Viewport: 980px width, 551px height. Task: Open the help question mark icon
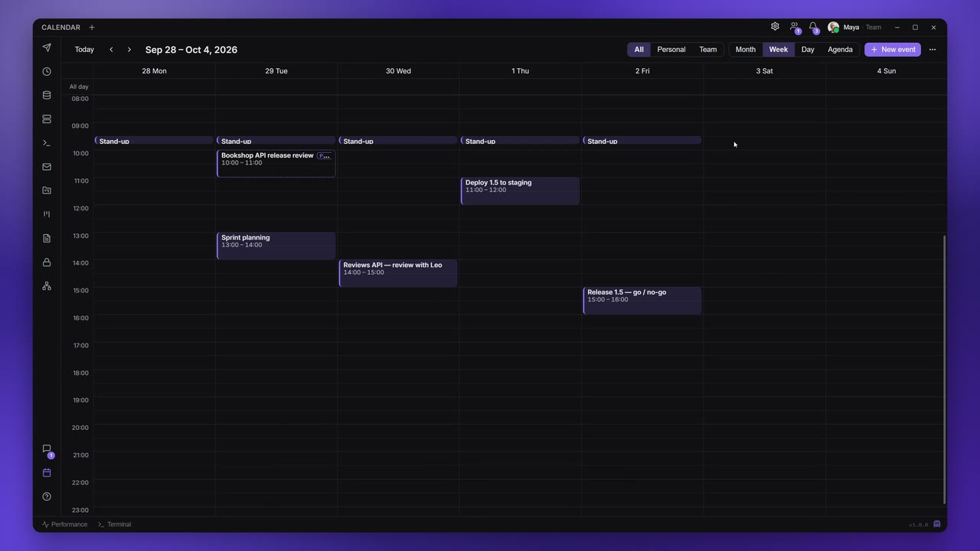pos(47,497)
